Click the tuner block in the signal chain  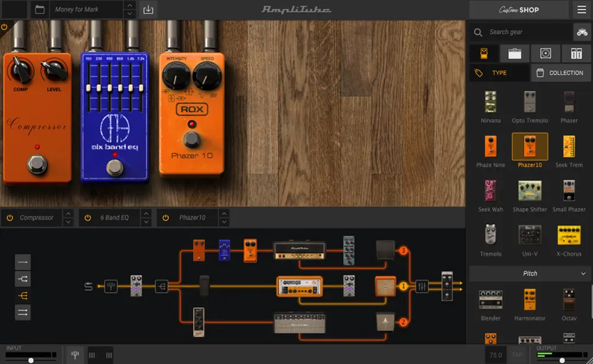click(x=111, y=286)
